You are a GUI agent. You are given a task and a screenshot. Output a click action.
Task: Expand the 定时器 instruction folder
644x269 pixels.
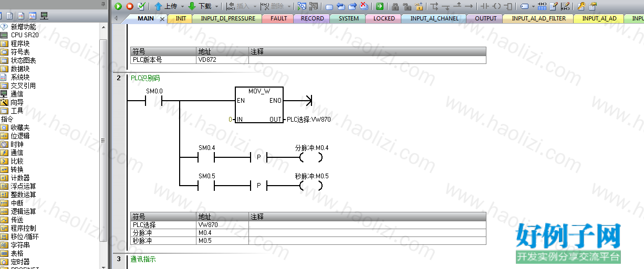[20, 262]
